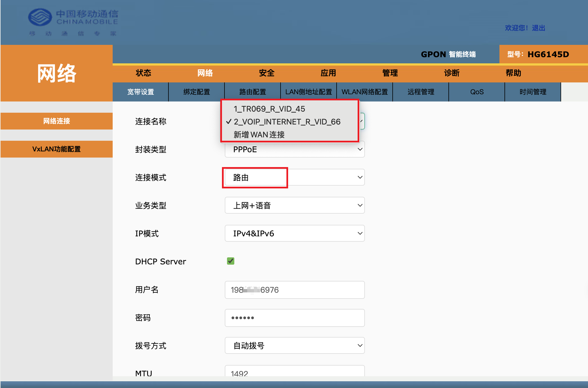Open VxLAN功能配置 in the sidebar
Image resolution: width=588 pixels, height=388 pixels.
56,149
